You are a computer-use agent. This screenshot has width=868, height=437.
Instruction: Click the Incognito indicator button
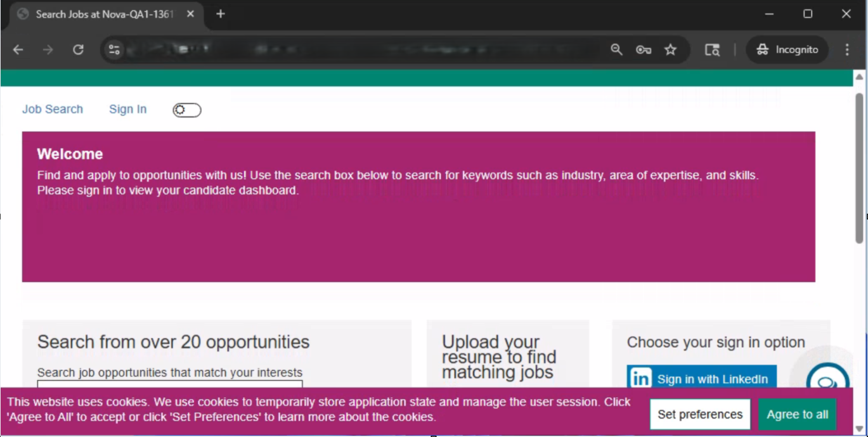click(x=787, y=49)
